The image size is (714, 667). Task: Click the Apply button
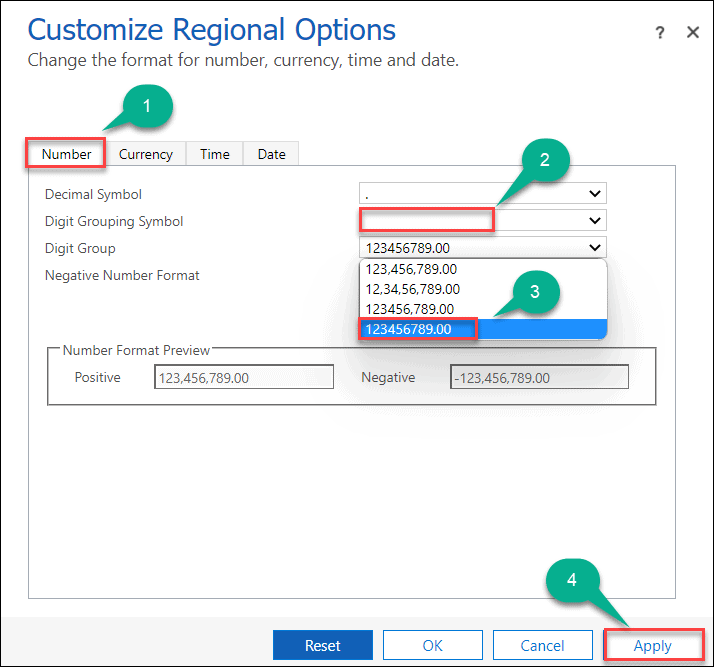tap(653, 645)
